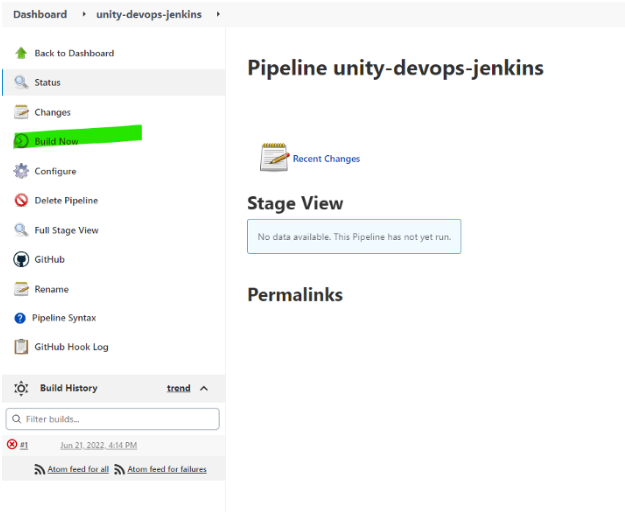Expand the arrow after Dashboard breadcrumb
625x521 pixels.
(x=84, y=14)
